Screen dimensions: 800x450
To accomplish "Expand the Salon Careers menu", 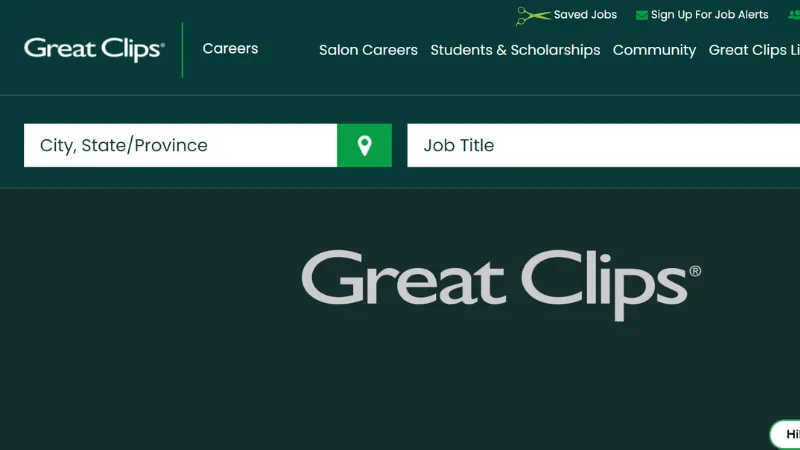I will 368,50.
